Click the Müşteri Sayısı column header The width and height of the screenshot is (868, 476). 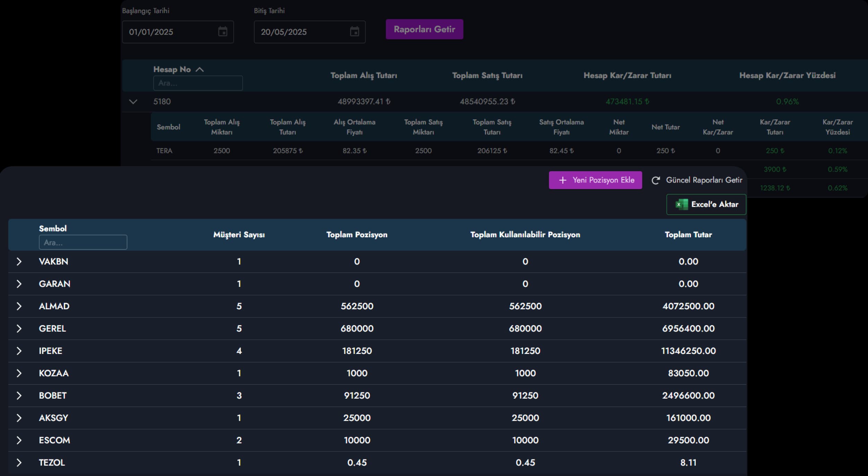239,235
